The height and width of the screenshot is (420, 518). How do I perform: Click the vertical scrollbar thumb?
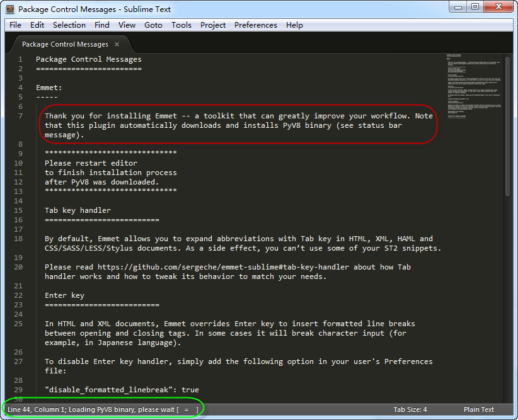tap(508, 126)
